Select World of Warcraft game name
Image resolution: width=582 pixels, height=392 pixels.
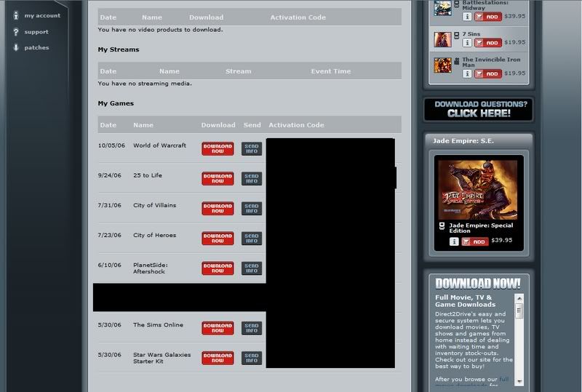159,145
